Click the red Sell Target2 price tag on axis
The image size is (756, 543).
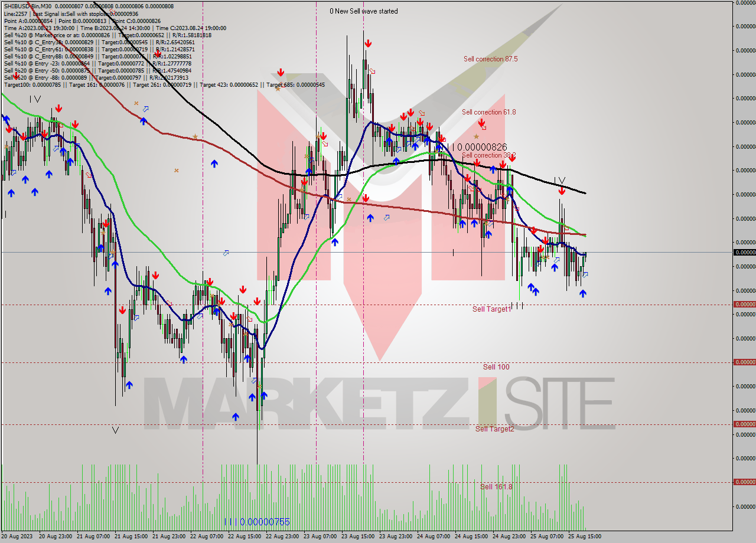tap(744, 424)
